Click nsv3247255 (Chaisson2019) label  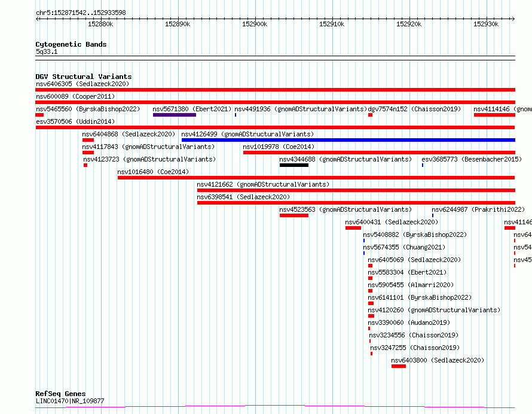click(x=415, y=348)
